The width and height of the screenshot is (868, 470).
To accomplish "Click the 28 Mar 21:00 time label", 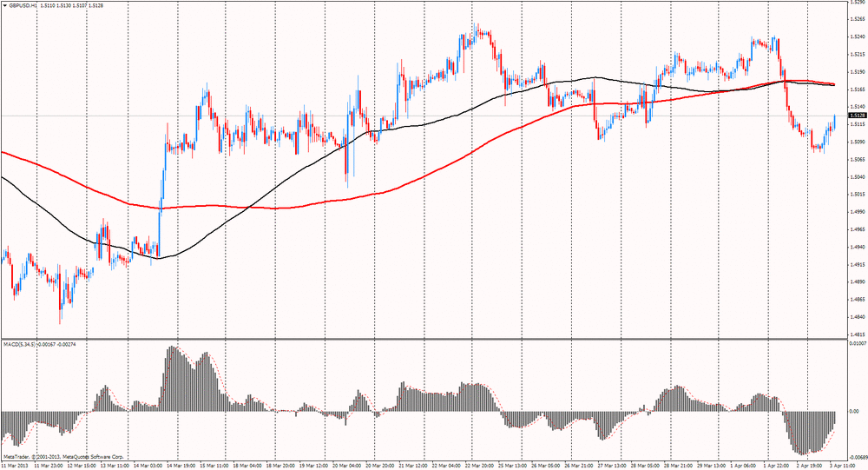I will coord(679,467).
